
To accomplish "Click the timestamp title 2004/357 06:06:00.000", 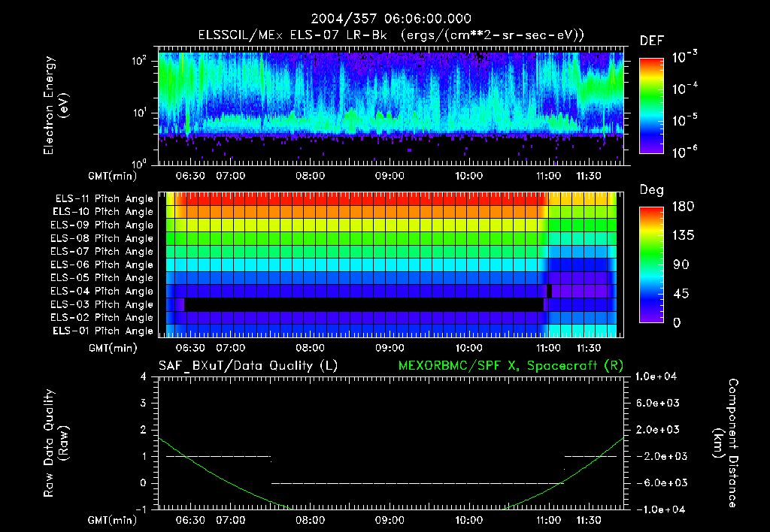I will point(391,19).
